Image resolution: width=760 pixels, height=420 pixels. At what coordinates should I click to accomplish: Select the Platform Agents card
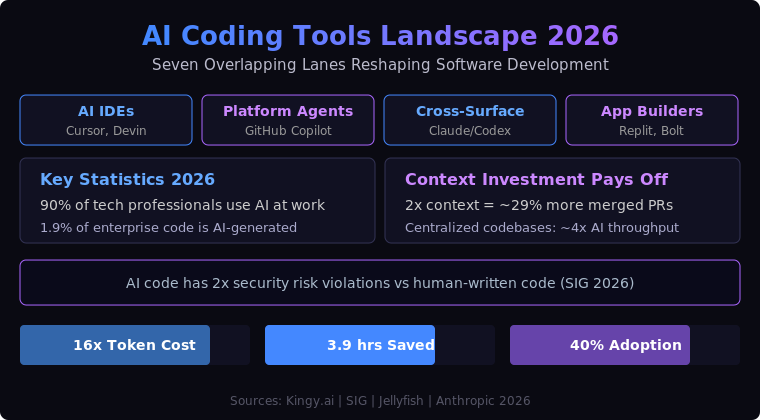pyautogui.click(x=288, y=120)
